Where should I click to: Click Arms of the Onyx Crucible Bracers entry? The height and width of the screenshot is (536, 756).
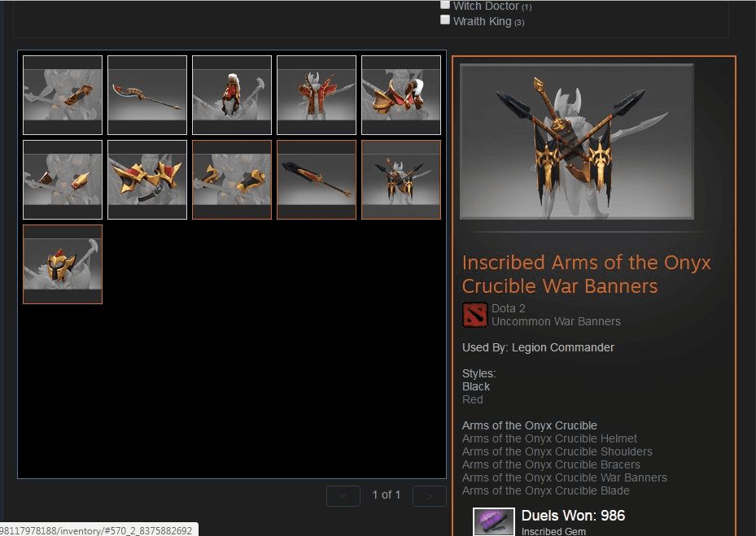click(551, 464)
